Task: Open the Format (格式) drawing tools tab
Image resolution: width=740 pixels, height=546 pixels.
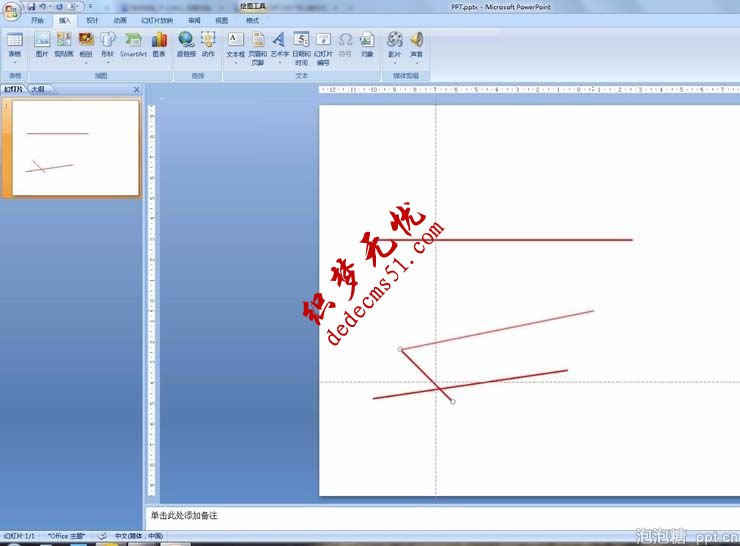Action: [x=252, y=20]
